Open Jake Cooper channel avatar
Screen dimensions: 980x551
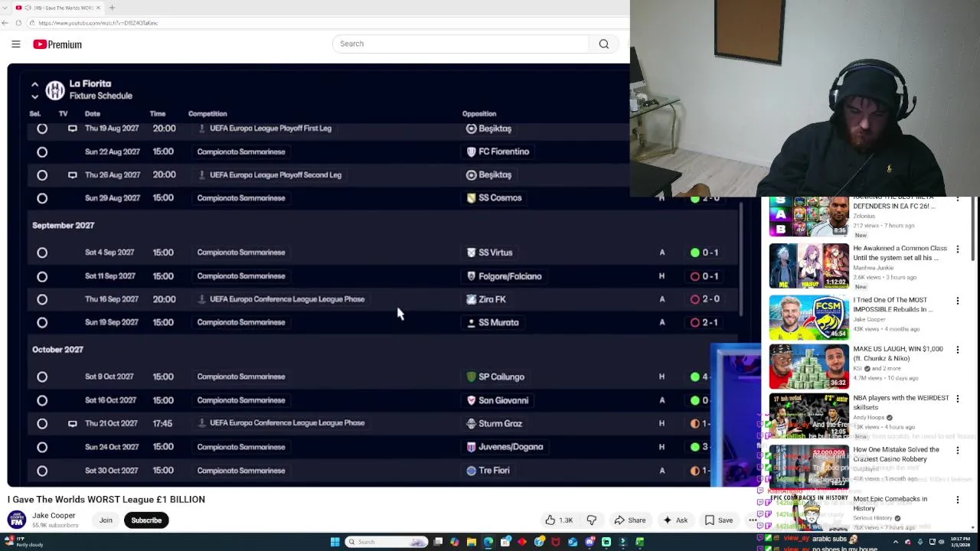(17, 520)
